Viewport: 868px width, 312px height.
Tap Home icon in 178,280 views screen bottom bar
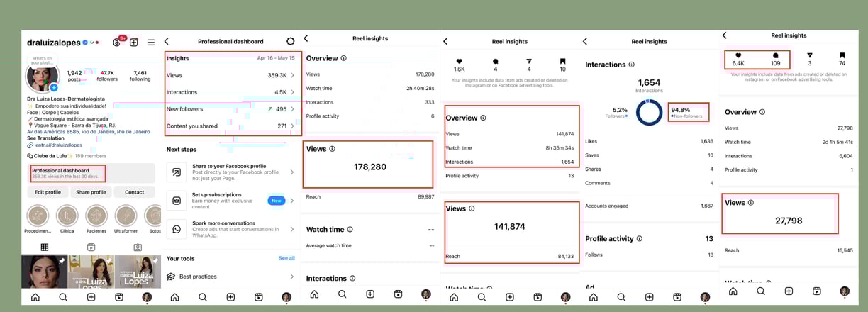[314, 294]
